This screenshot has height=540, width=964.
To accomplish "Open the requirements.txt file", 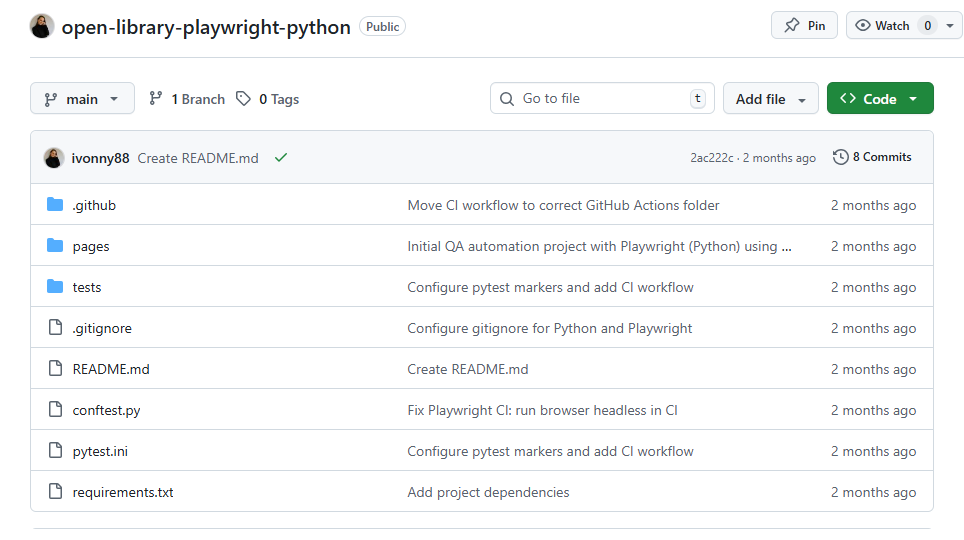I will [x=123, y=492].
